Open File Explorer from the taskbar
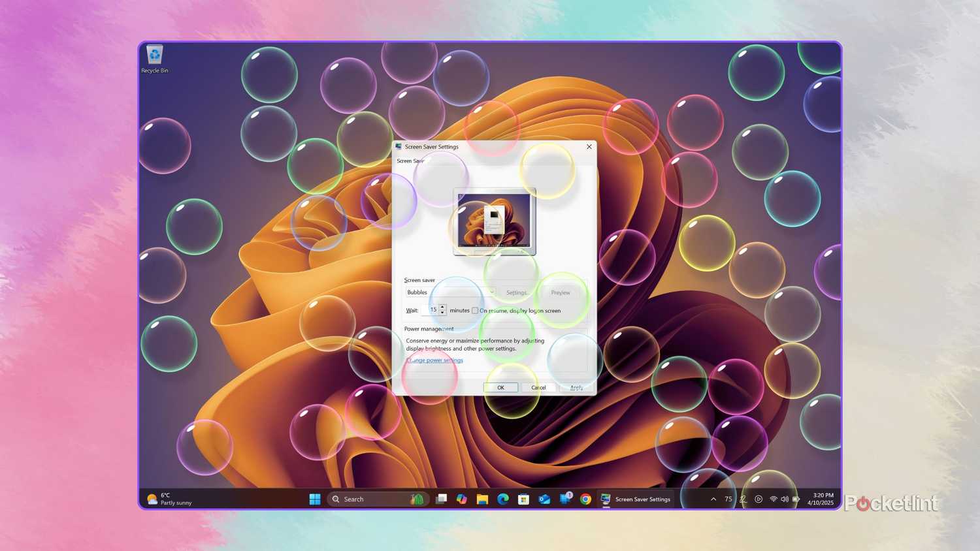The image size is (980, 551). click(x=483, y=499)
